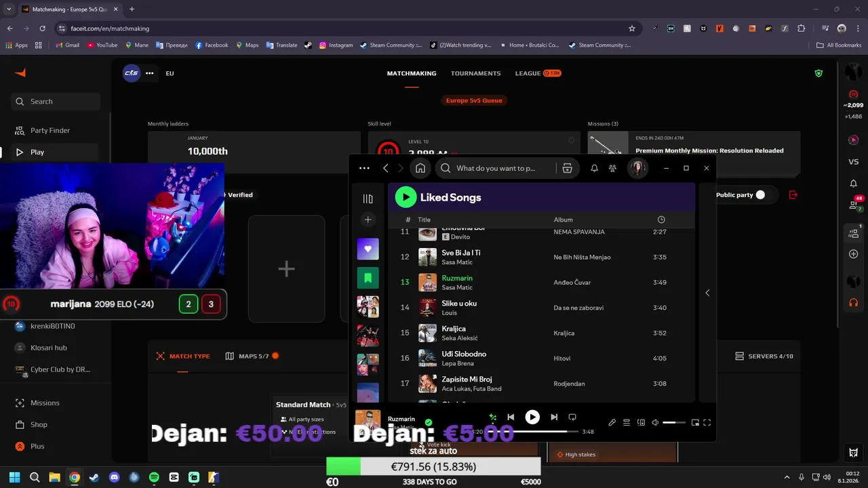Viewport: 868px width, 488px height.
Task: Click FACEIT notifications bell in right rail
Action: coord(854,184)
